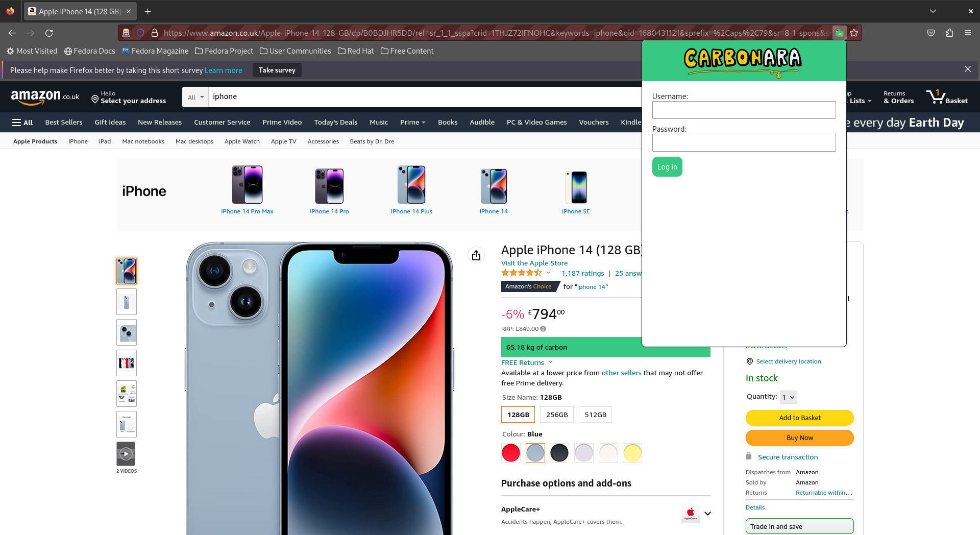Open the Firefox hamburger menu
Screen dimensions: 980x535
[967, 33]
